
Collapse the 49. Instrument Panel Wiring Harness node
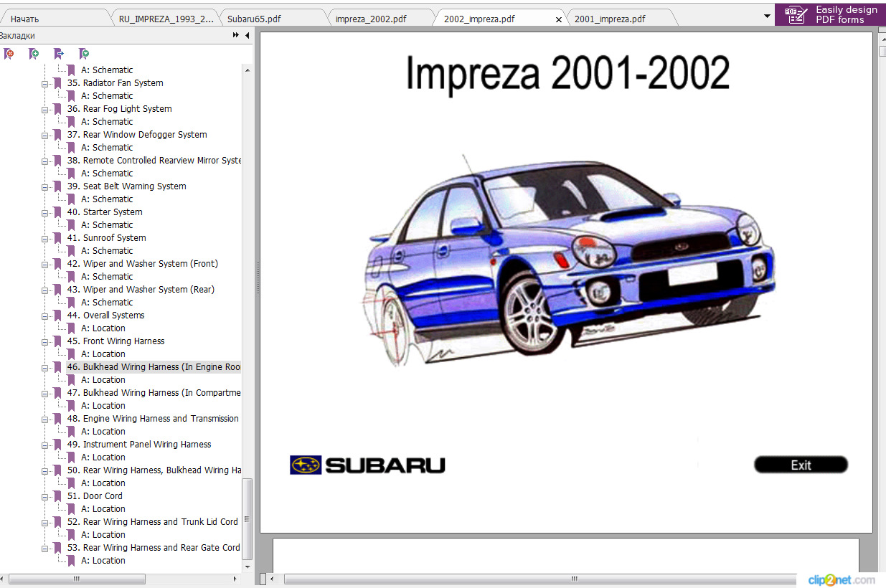pos(45,445)
